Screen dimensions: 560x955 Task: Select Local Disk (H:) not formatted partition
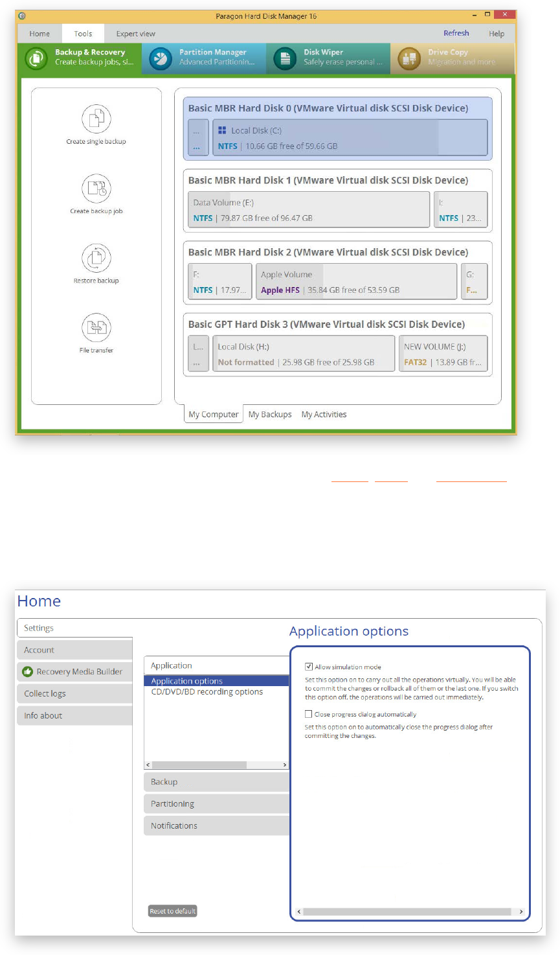pos(304,354)
